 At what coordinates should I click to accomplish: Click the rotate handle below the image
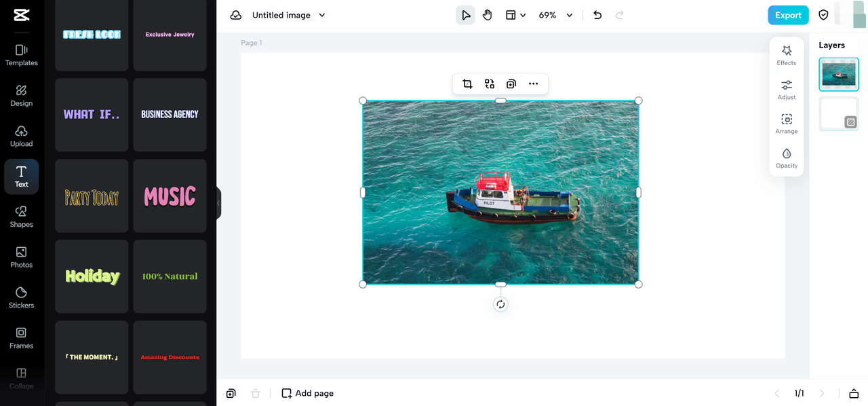point(500,304)
